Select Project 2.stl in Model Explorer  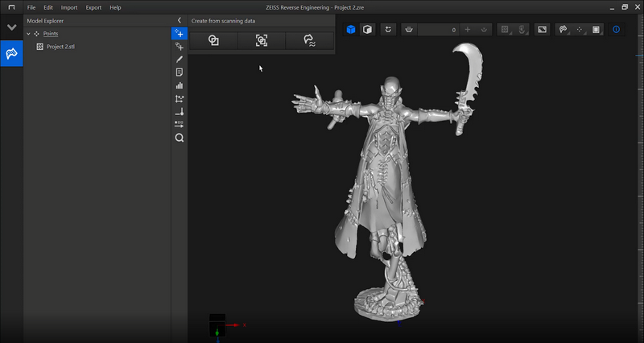tap(60, 47)
